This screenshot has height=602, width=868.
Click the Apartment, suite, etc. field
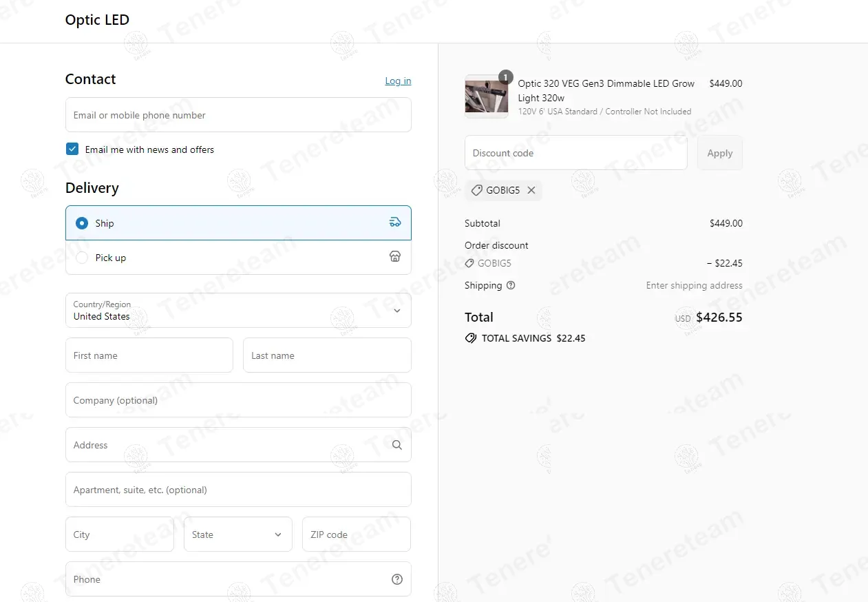(x=238, y=490)
